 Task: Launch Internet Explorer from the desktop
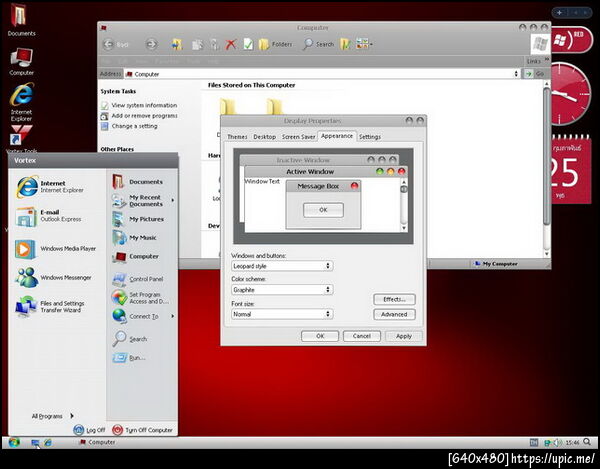21,101
